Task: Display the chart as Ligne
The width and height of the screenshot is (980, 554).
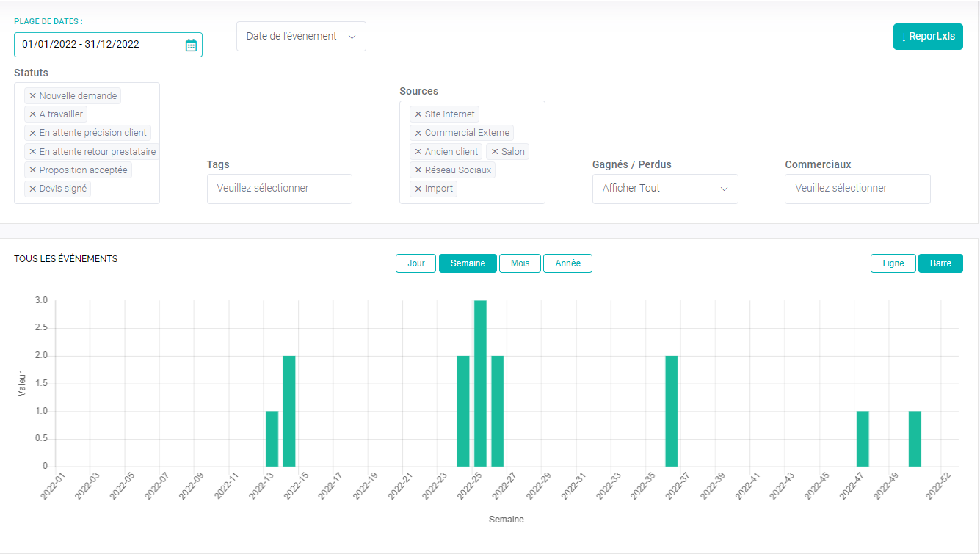Action: click(893, 263)
